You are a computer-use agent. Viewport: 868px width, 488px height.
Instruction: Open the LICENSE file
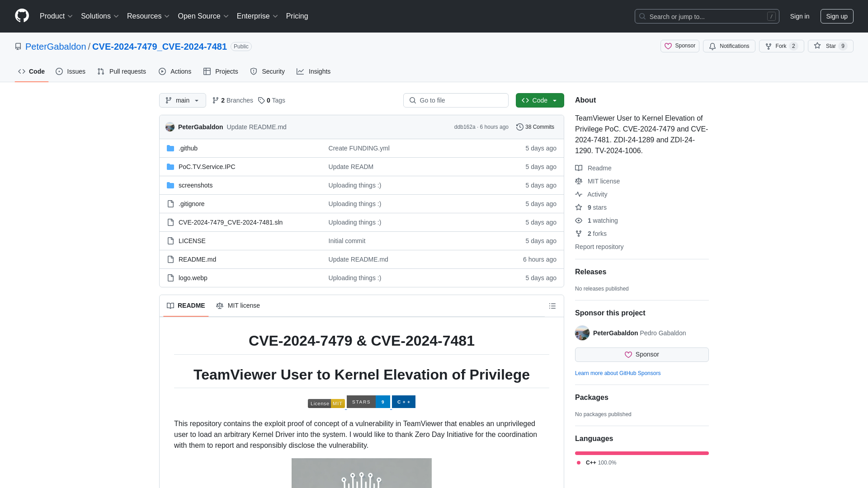(x=192, y=241)
